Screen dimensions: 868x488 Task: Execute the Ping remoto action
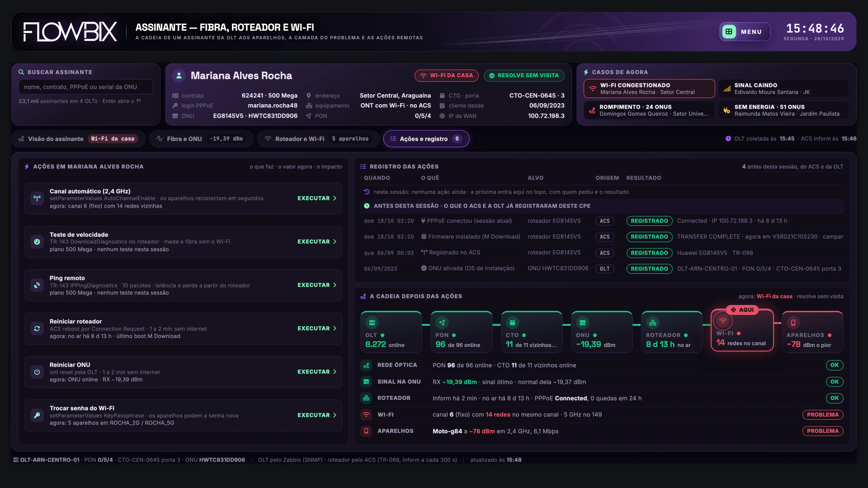pyautogui.click(x=317, y=285)
